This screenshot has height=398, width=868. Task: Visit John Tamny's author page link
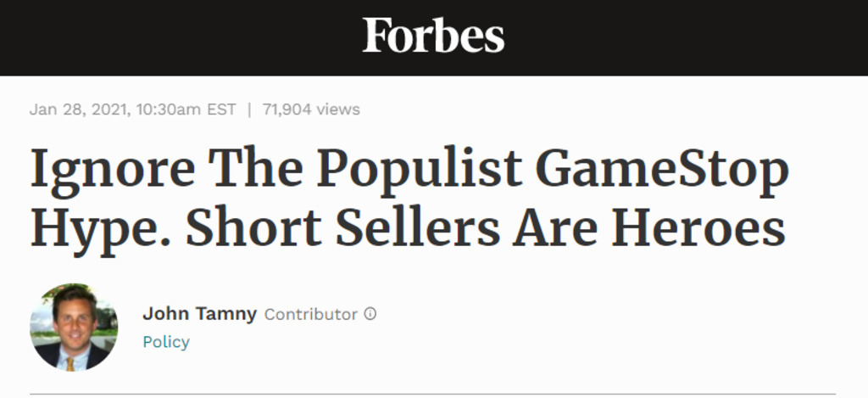click(199, 314)
